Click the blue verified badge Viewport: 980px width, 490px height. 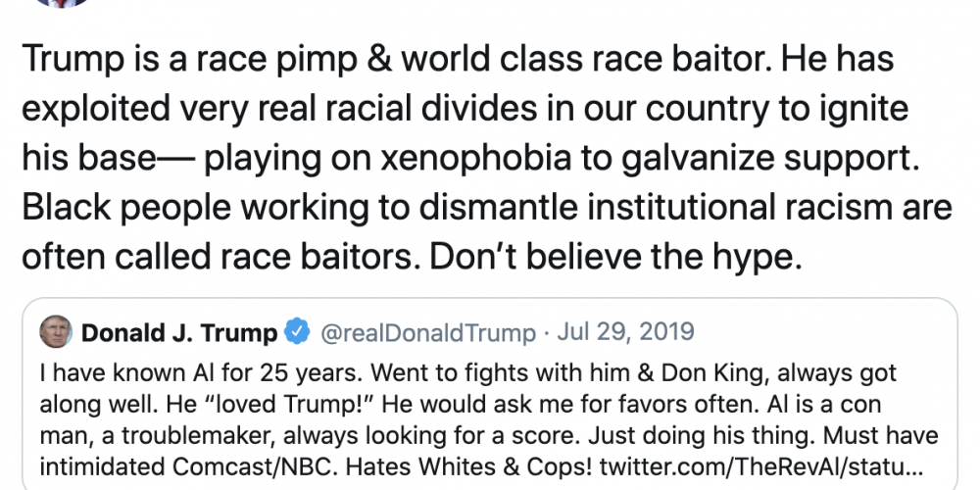(297, 333)
